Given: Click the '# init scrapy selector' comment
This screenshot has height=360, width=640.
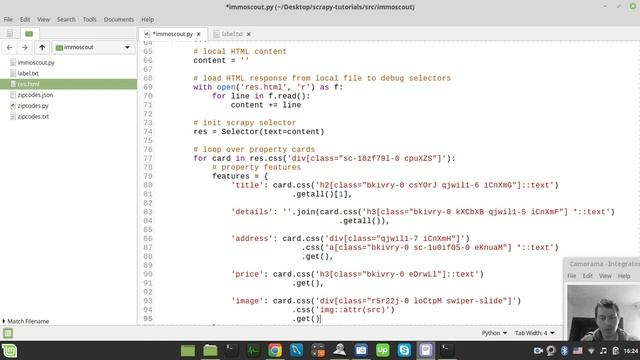Looking at the screenshot, I should tap(244, 123).
